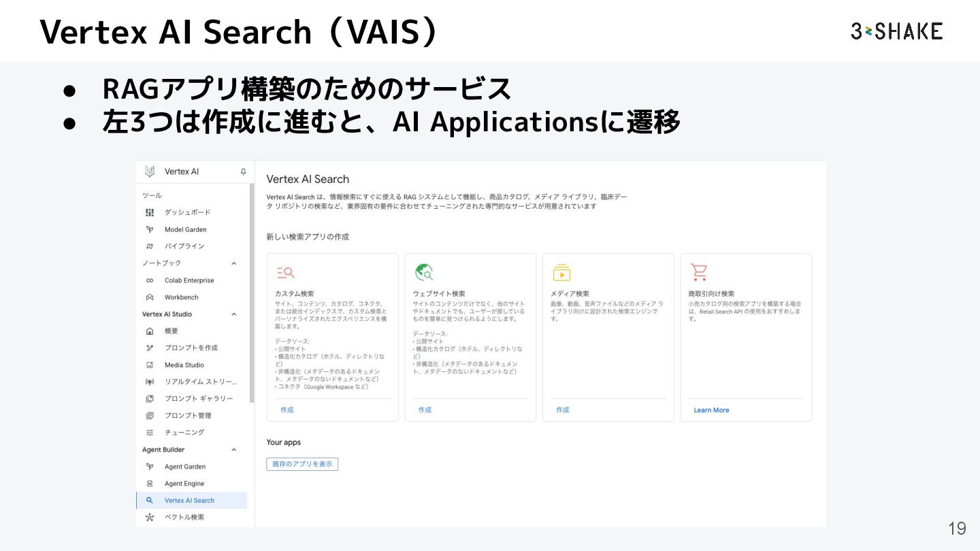This screenshot has width=980, height=551.
Task: Click the 'ウェブサイト検索' card title
Action: pyautogui.click(x=439, y=294)
